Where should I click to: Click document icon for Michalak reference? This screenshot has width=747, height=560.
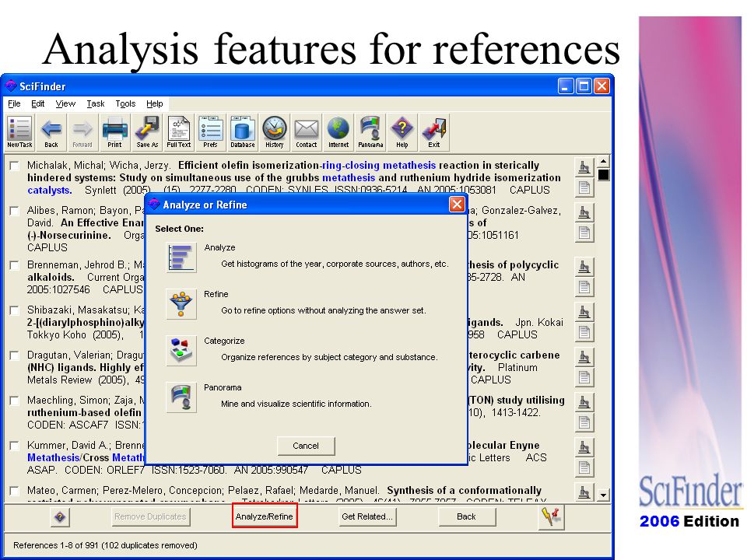click(584, 187)
